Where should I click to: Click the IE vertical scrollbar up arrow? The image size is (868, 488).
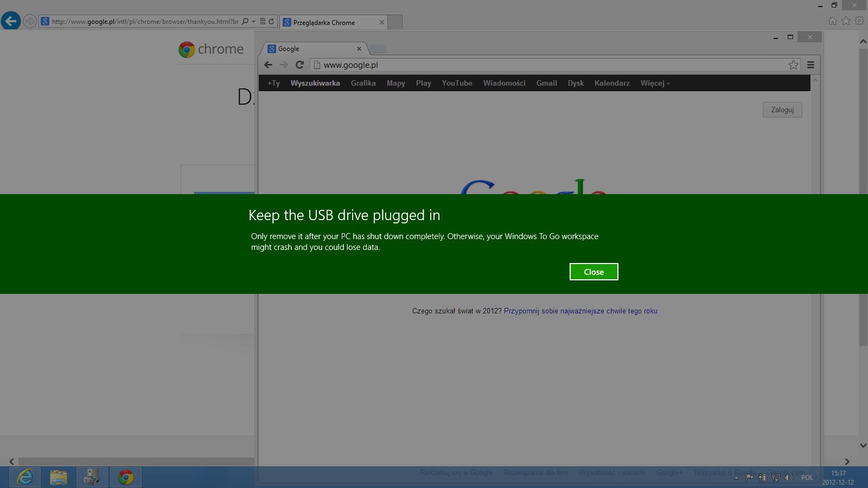[863, 41]
